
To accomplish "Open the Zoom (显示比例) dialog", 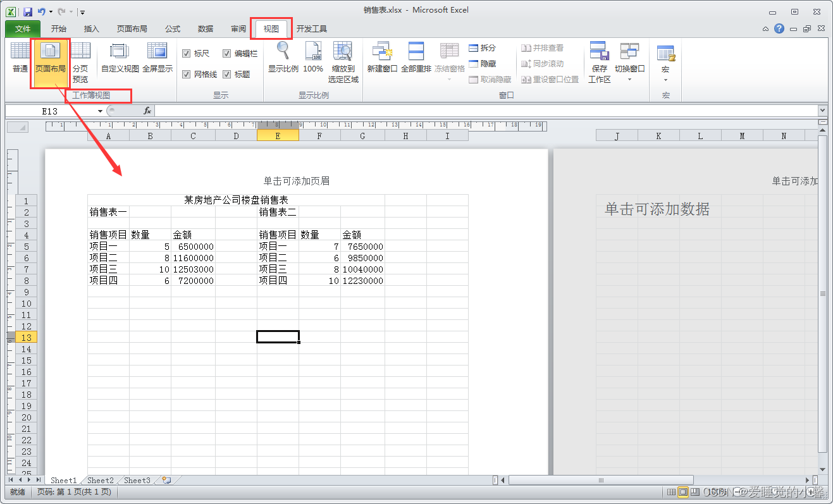I will pos(283,57).
